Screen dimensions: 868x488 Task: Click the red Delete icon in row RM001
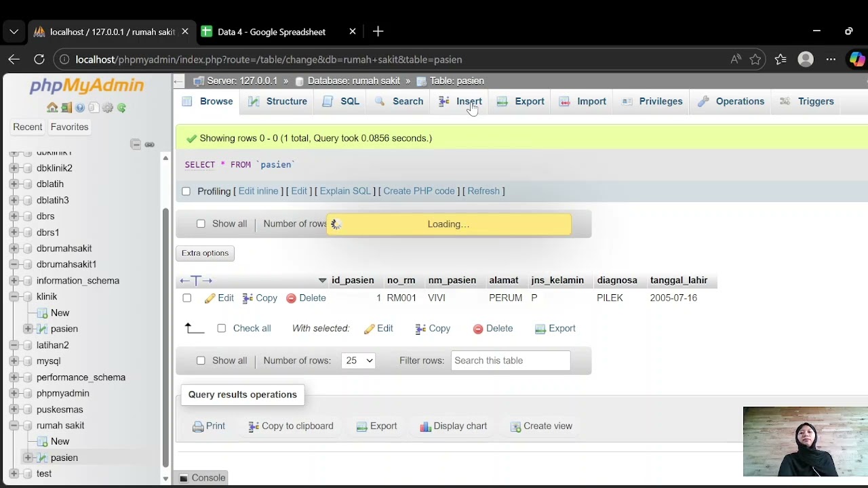tap(291, 298)
